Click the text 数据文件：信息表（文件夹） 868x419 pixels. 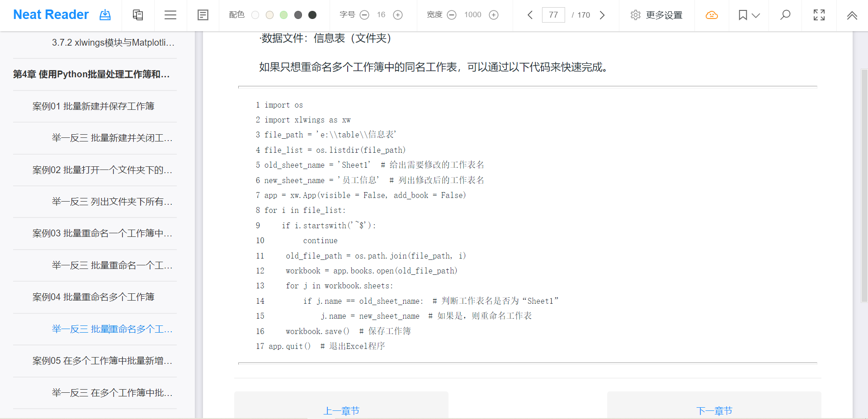(326, 38)
